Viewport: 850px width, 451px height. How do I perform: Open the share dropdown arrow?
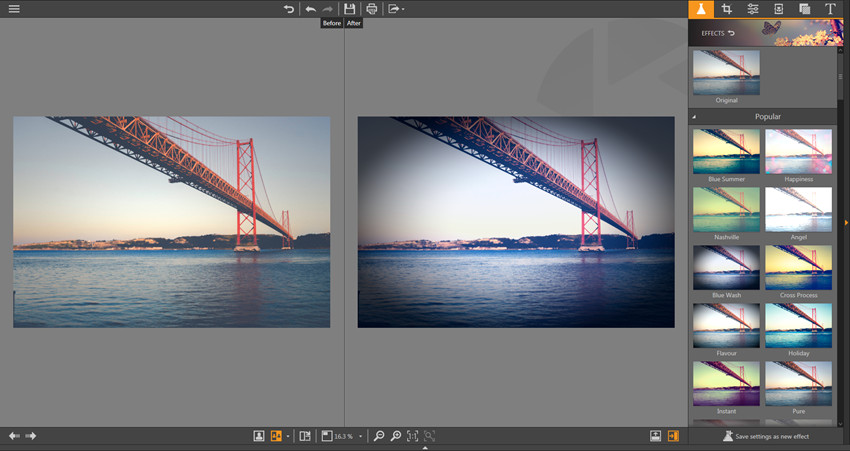click(x=403, y=9)
